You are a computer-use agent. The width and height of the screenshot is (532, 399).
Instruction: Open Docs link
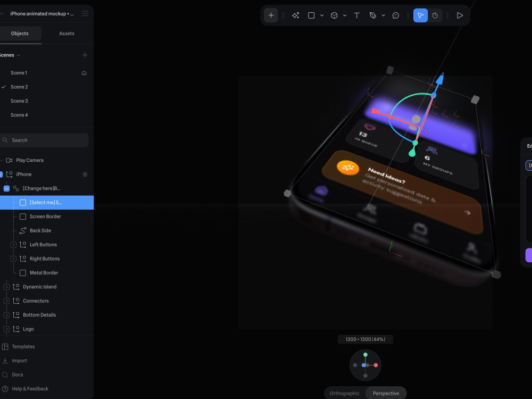pos(18,375)
